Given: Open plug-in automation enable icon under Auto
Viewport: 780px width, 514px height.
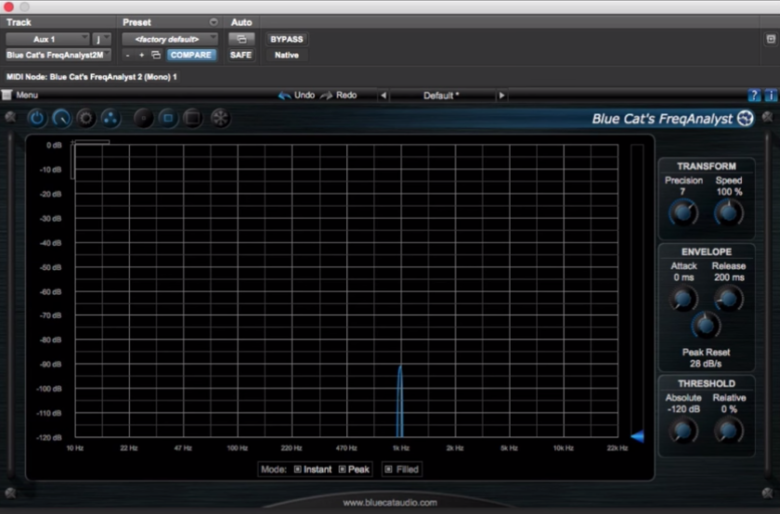Looking at the screenshot, I should click(x=241, y=39).
